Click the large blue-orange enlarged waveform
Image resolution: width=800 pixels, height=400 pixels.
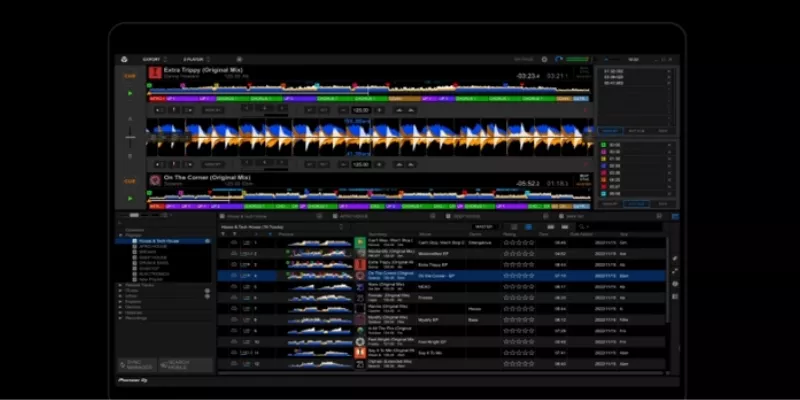(370, 137)
